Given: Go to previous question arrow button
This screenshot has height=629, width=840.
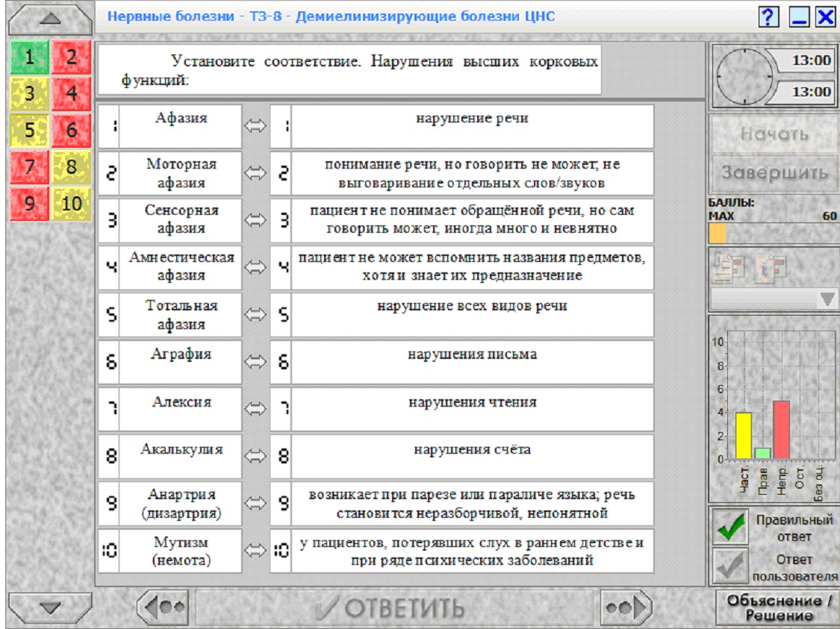Looking at the screenshot, I should (164, 607).
